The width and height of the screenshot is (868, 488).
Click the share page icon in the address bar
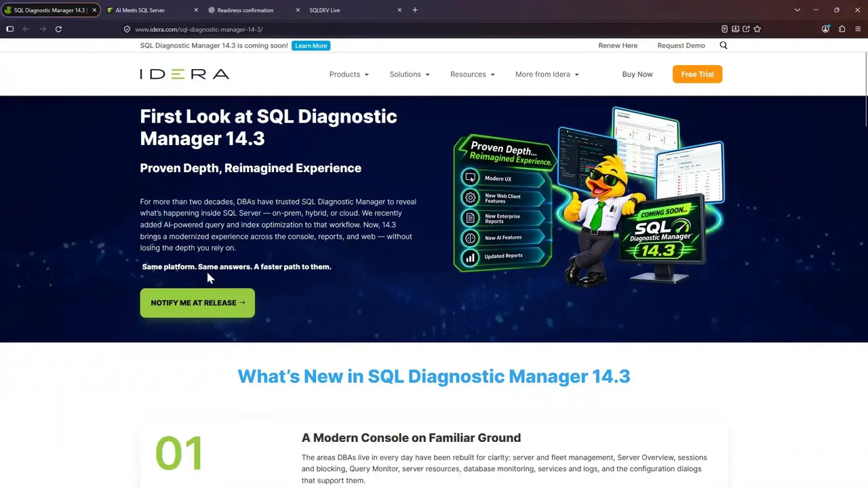[746, 29]
